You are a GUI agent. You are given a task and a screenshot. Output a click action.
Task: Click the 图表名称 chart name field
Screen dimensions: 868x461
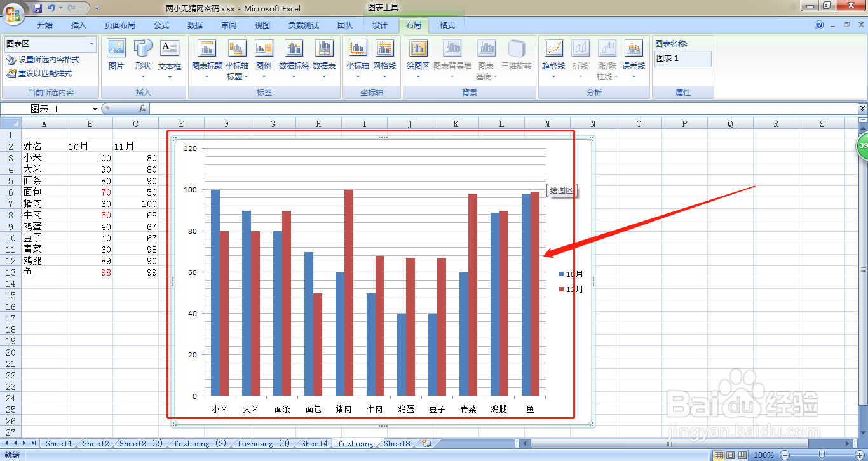683,58
